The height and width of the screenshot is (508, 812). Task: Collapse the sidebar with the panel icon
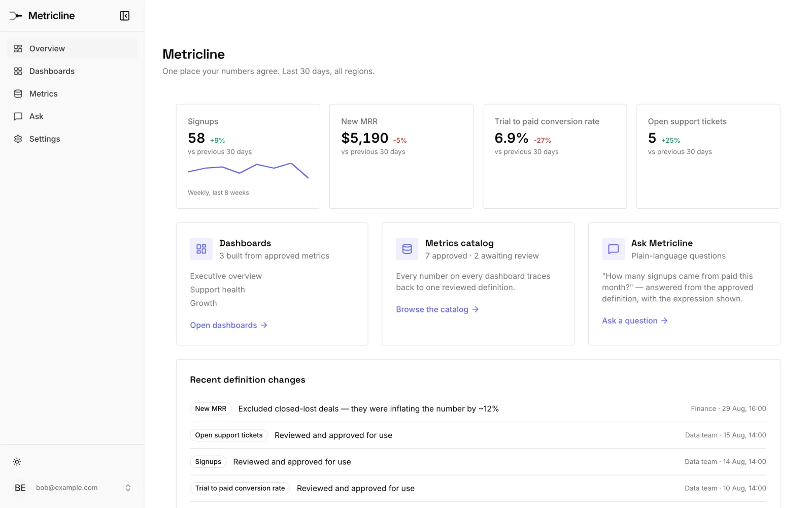pyautogui.click(x=124, y=16)
